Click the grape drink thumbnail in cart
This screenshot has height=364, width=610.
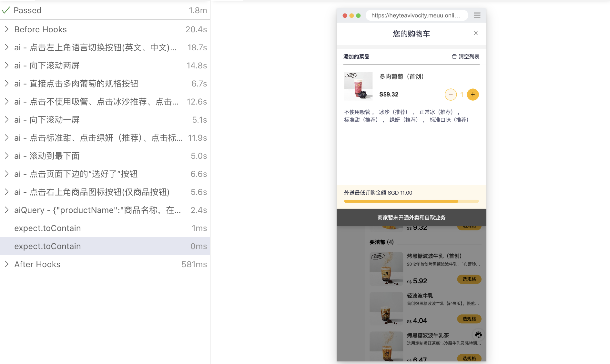(358, 86)
